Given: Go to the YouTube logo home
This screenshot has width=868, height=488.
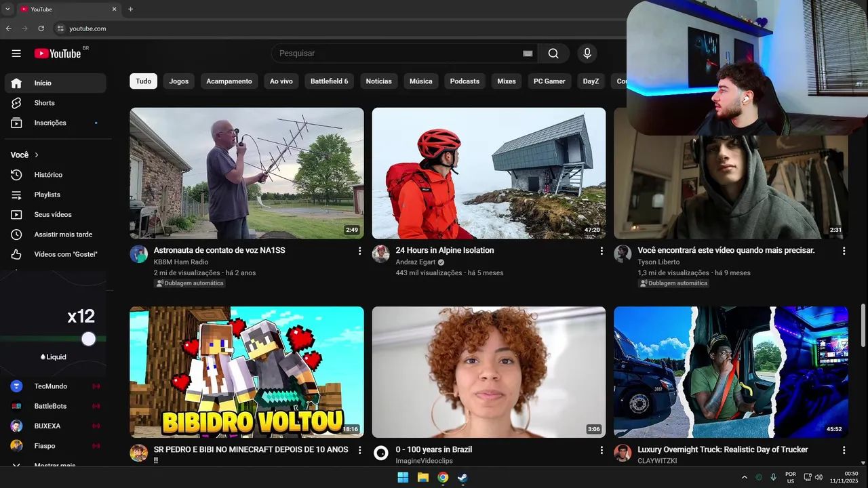Looking at the screenshot, I should tap(58, 54).
